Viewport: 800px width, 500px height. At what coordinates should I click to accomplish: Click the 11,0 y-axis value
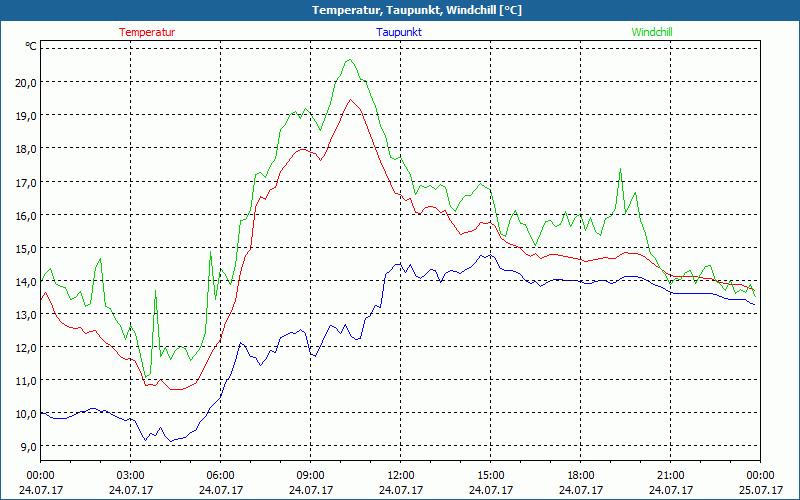26,381
